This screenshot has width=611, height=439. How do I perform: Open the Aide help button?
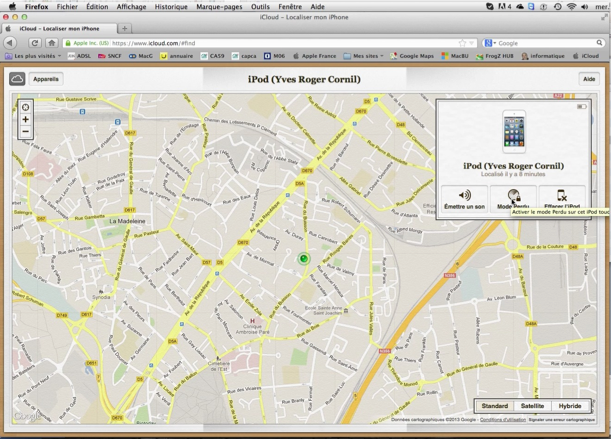[x=589, y=79]
